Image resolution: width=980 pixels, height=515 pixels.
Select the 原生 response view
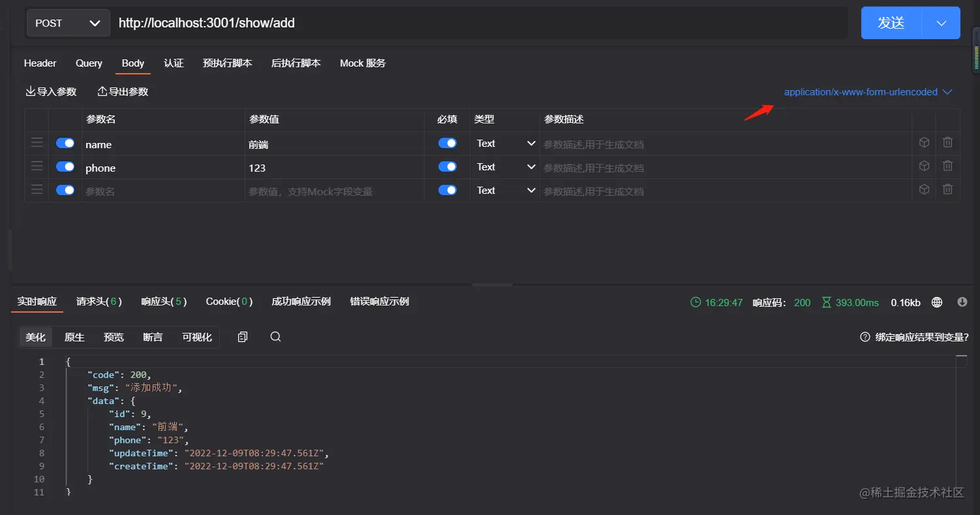tap(74, 337)
